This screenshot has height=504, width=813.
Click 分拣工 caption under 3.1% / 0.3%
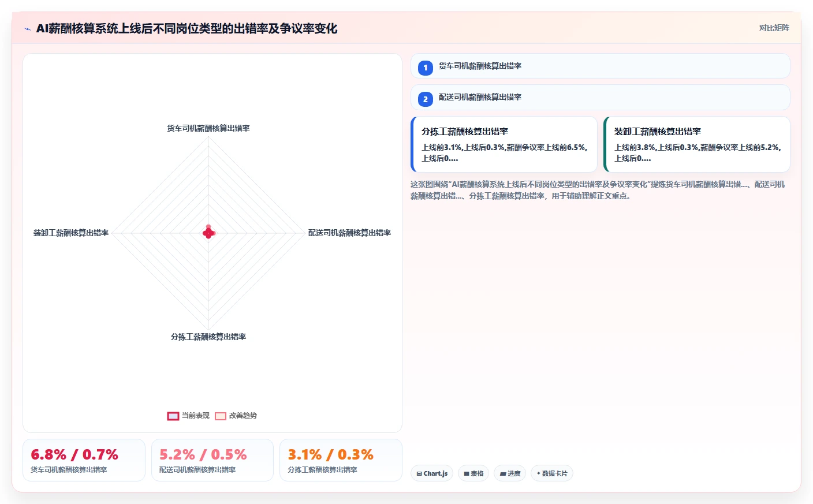click(322, 470)
